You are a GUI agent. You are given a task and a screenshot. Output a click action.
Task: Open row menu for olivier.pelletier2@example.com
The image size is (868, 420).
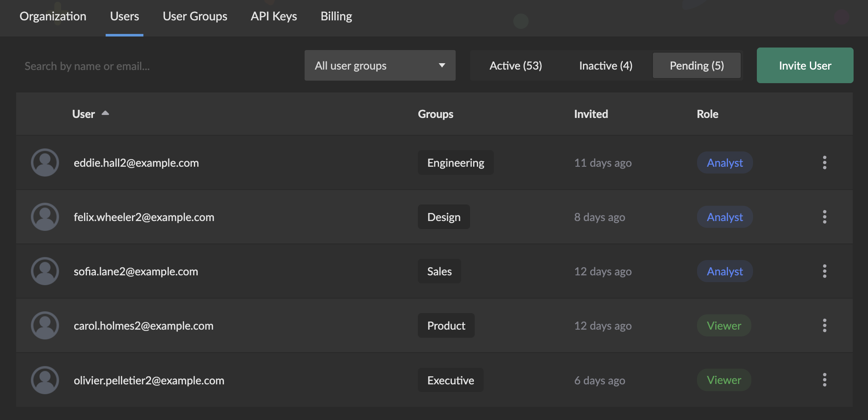824,380
